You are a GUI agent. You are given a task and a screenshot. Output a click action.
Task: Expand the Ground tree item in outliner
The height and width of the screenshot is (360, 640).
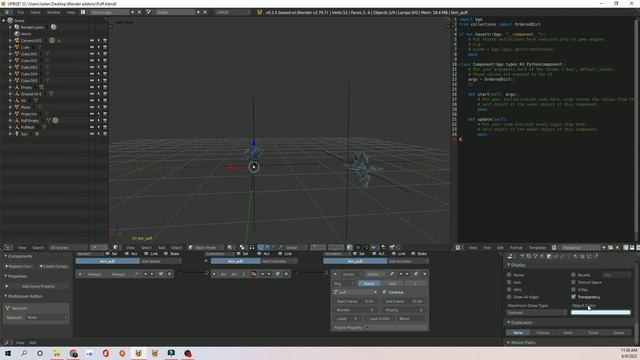pyautogui.click(x=10, y=94)
